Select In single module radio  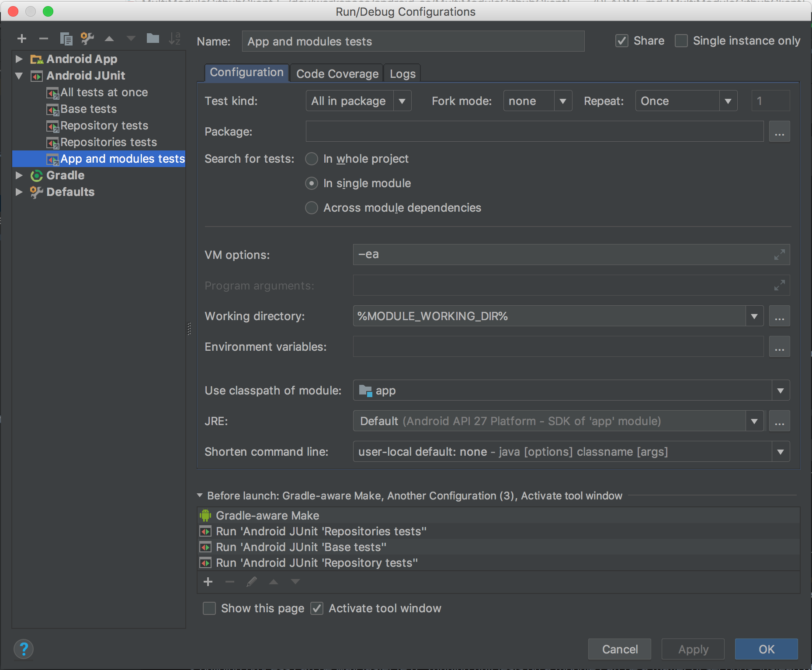pos(312,183)
